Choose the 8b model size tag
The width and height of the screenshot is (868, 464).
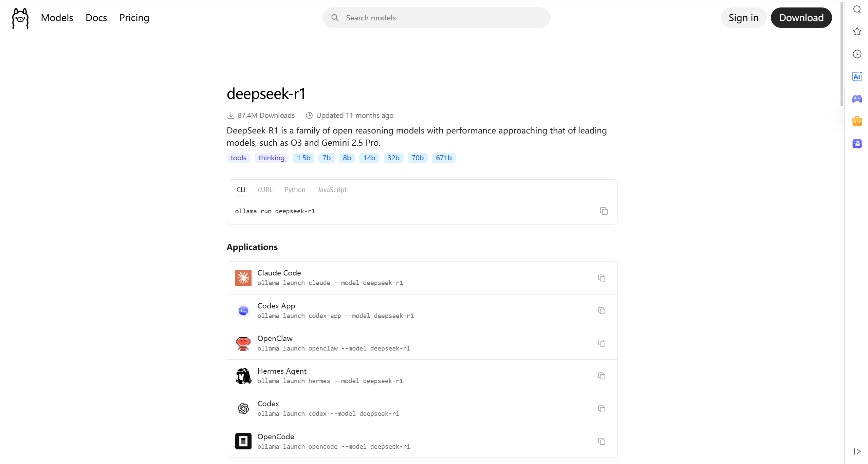(347, 158)
